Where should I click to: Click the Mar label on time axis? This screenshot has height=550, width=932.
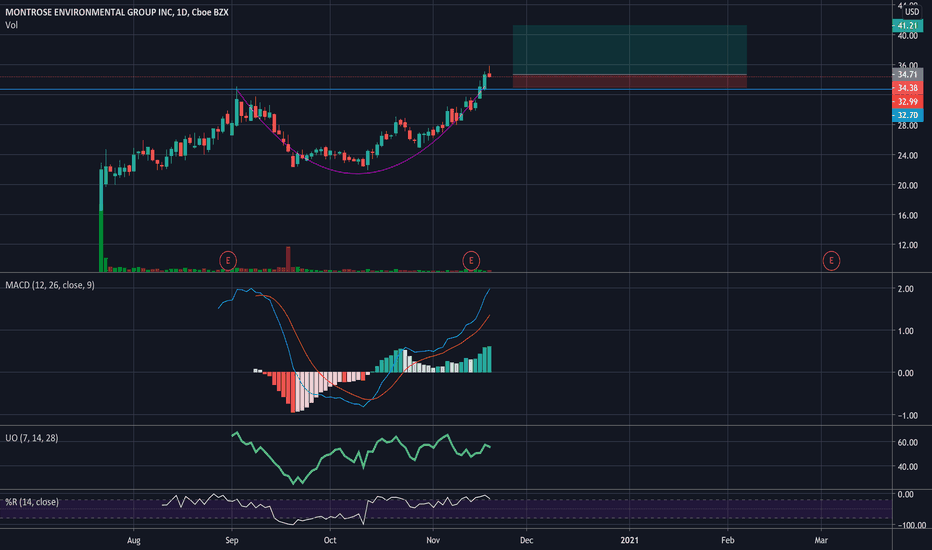tap(821, 540)
